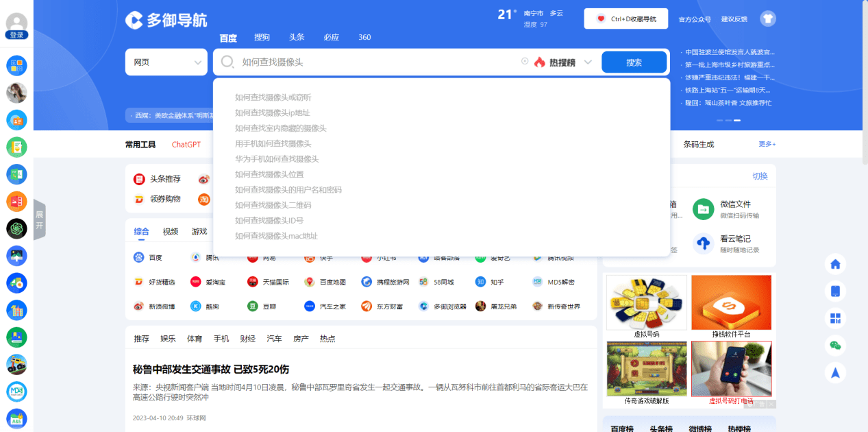
Task: Open 看云笔记 cloud upload icon
Action: click(x=703, y=243)
